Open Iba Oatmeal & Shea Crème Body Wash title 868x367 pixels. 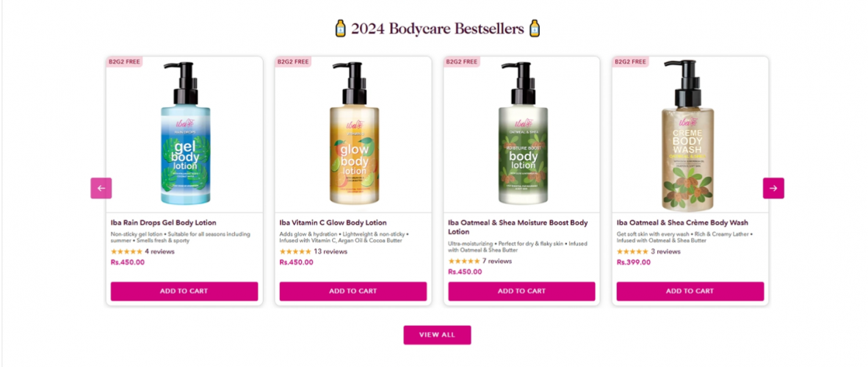[682, 222]
